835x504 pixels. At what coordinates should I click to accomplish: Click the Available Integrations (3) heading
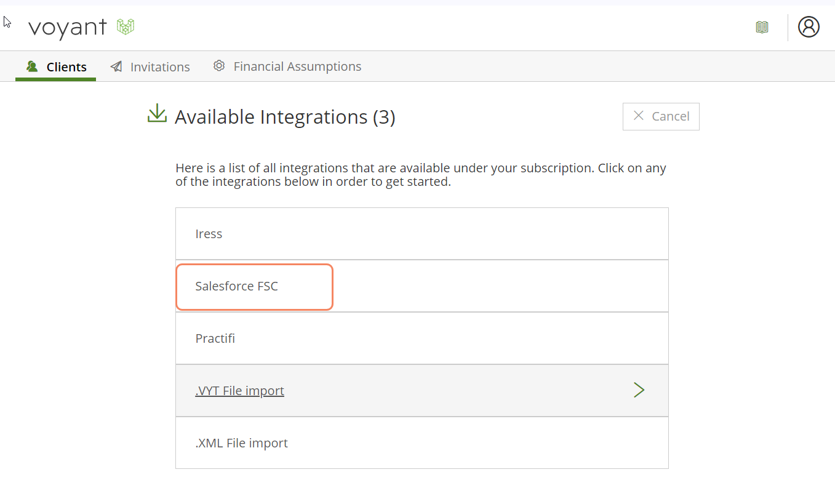[285, 117]
